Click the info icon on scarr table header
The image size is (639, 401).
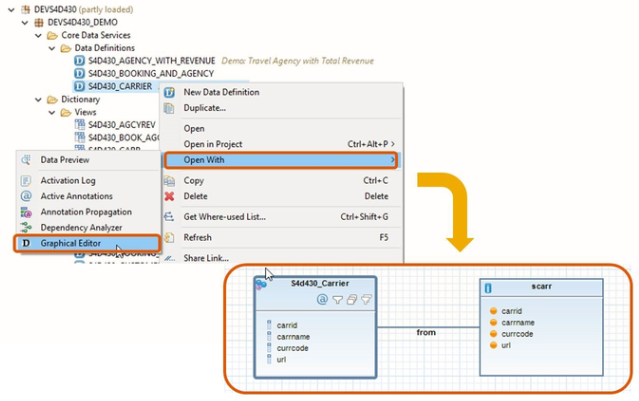click(487, 288)
